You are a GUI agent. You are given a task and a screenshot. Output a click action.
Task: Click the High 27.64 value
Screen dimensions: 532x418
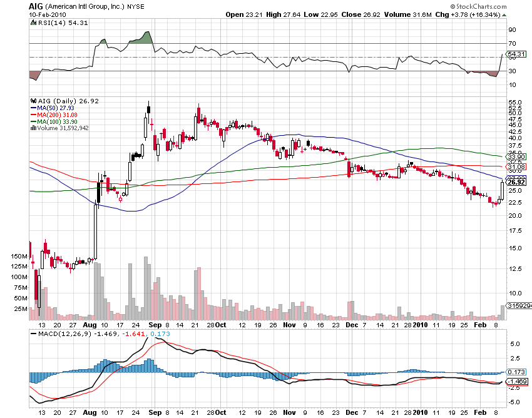[284, 14]
